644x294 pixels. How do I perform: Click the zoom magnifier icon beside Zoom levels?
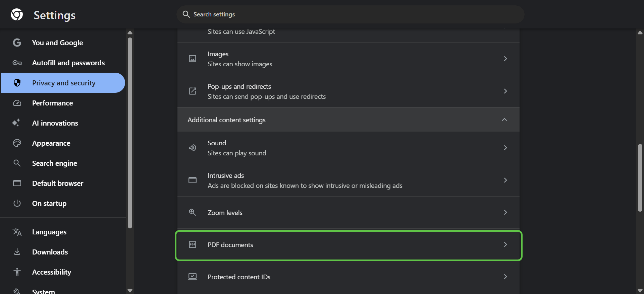pos(193,212)
